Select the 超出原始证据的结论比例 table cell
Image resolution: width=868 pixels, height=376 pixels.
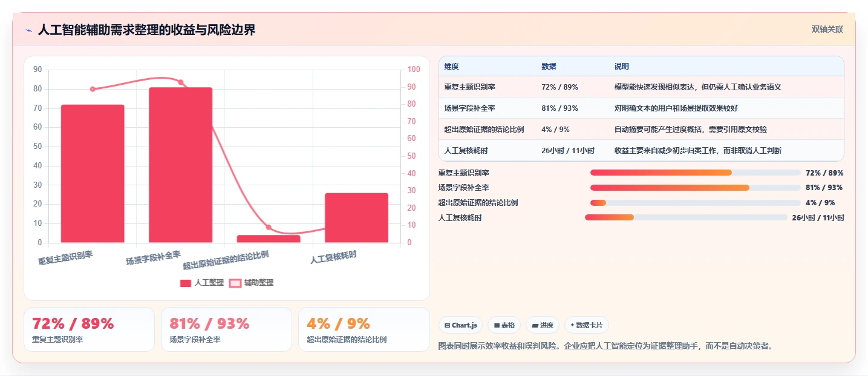[x=484, y=130]
